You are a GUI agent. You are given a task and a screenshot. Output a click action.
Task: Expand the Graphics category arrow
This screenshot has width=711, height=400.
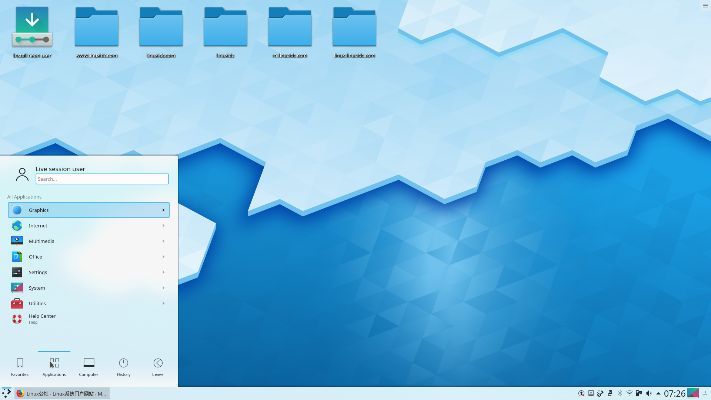(x=163, y=210)
